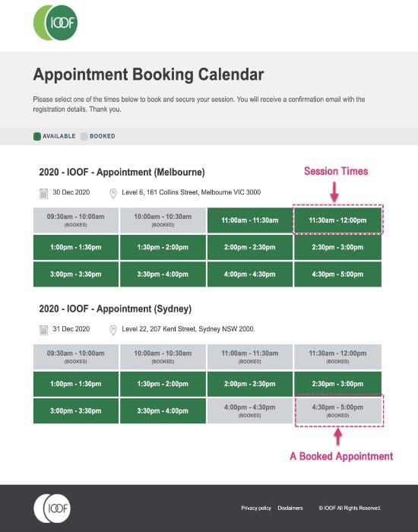Image resolution: width=418 pixels, height=532 pixels.
Task: Choose Sydney 2:30pm - 3:00pm slot
Action: pyautogui.click(x=337, y=384)
